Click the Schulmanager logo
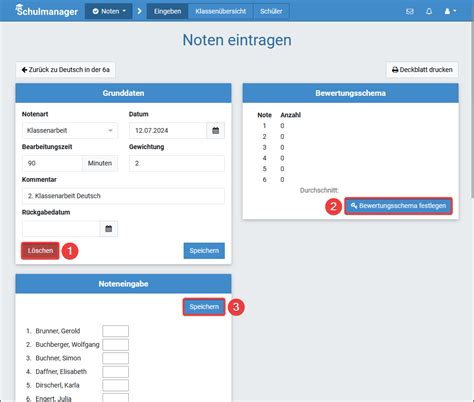Viewport: 474px width, 402px height. (47, 11)
